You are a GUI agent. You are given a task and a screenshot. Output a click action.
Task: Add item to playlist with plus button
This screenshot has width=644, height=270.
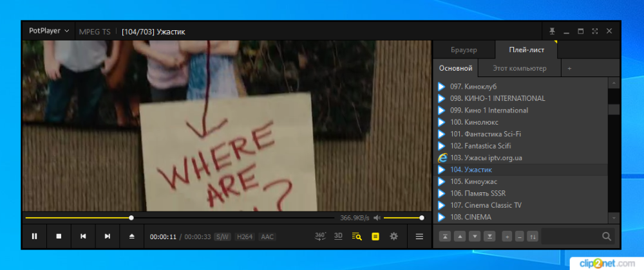point(507,237)
